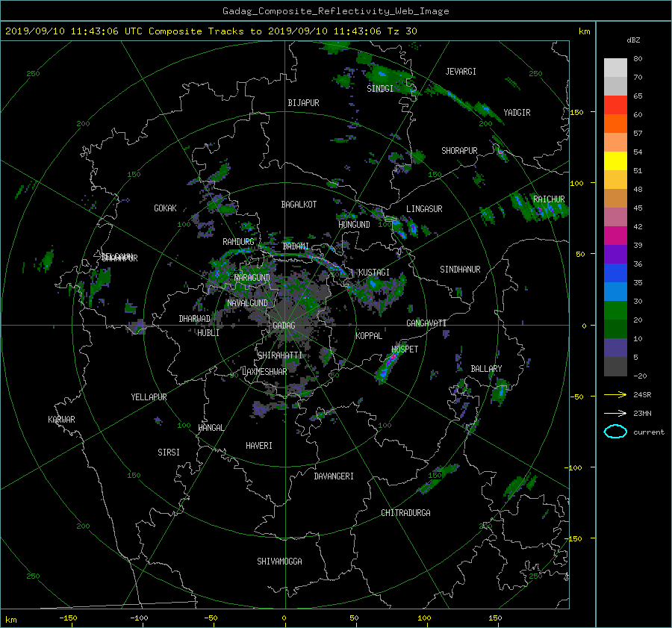Click the LINGASUR city label

pyautogui.click(x=424, y=209)
